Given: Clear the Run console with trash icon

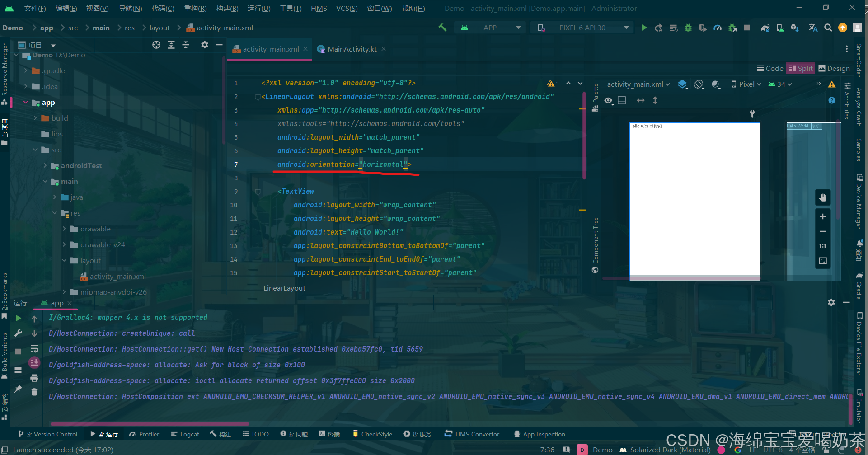Looking at the screenshot, I should [x=34, y=392].
